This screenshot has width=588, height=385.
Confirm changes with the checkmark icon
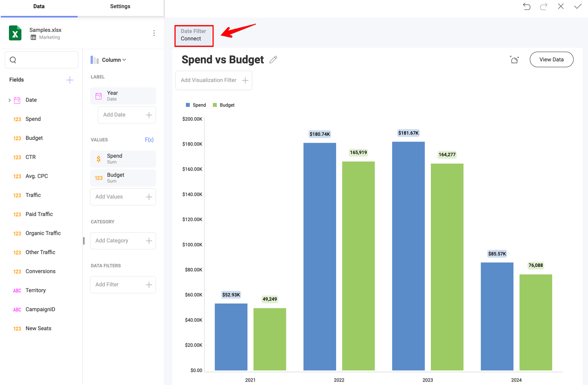click(x=578, y=6)
